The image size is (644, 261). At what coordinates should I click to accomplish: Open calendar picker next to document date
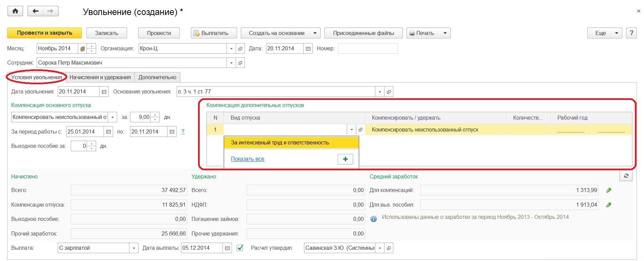(308, 49)
